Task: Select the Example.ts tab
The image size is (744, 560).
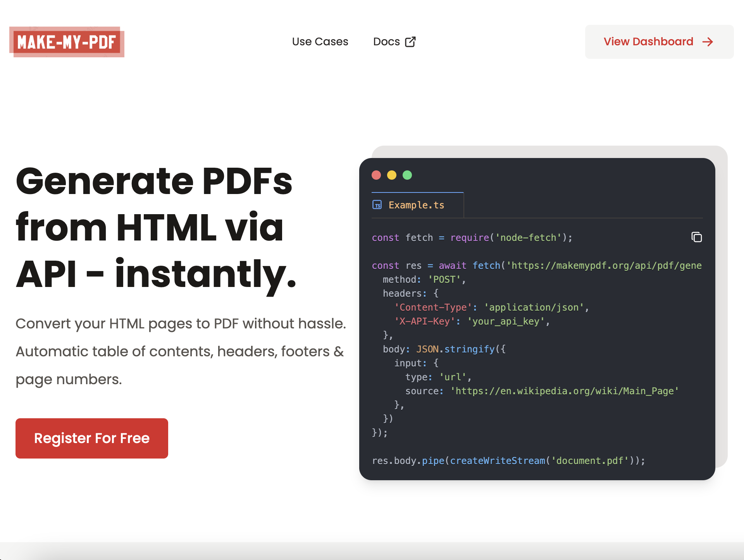Action: point(417,205)
